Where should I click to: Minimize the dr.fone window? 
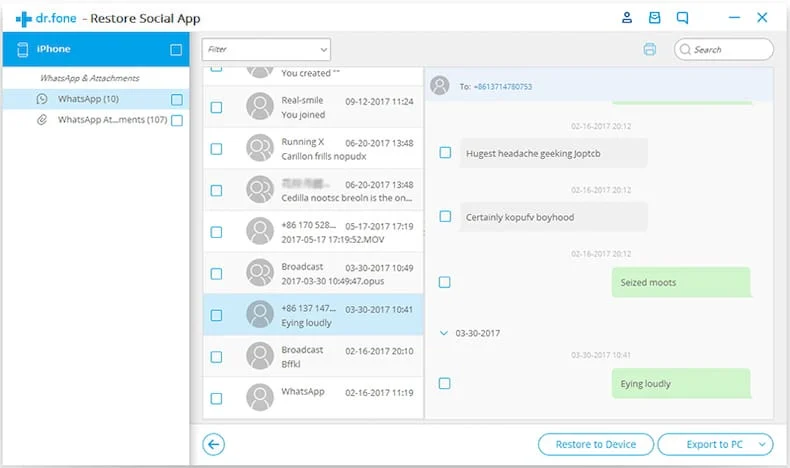(734, 18)
